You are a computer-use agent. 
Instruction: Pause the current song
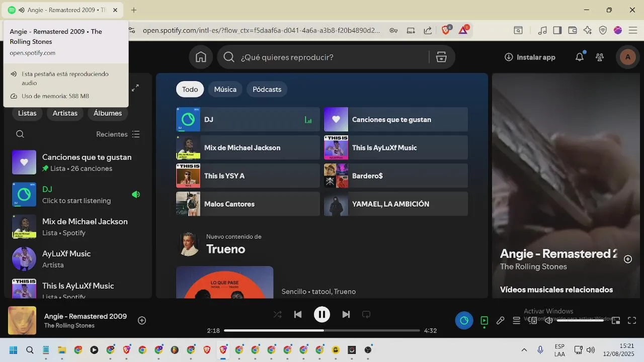[322, 314]
